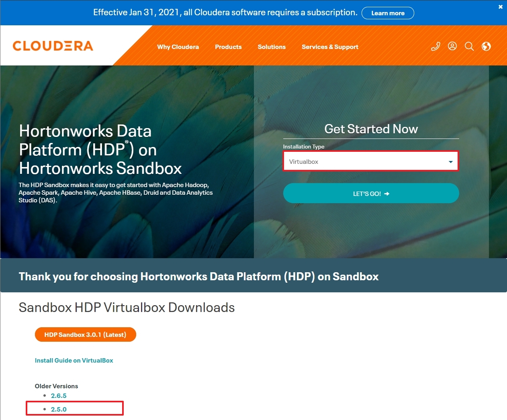Screen dimensions: 507x420
Task: Click the HDP Sandbox description paragraph
Action: [116, 193]
